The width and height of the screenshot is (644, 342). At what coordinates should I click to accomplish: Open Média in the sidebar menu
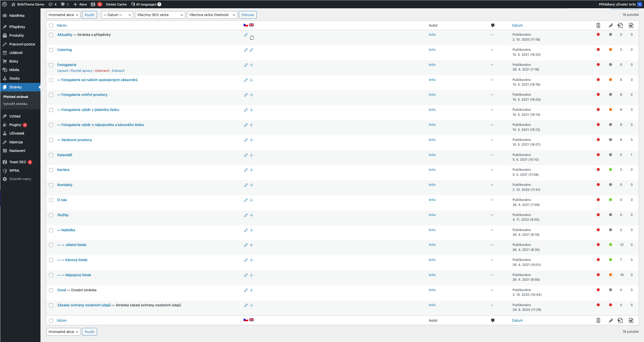14,70
